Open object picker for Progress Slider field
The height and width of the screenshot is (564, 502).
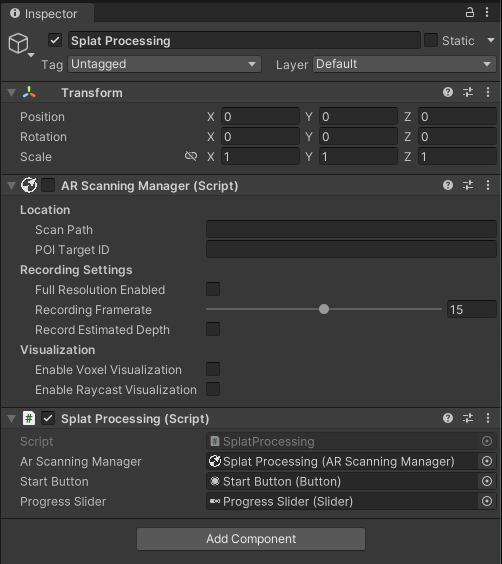[x=487, y=501]
